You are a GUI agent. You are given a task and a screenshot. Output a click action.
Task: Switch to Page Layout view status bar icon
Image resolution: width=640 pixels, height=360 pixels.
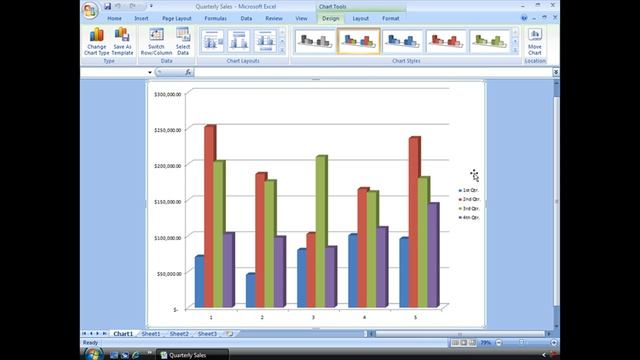click(x=464, y=343)
